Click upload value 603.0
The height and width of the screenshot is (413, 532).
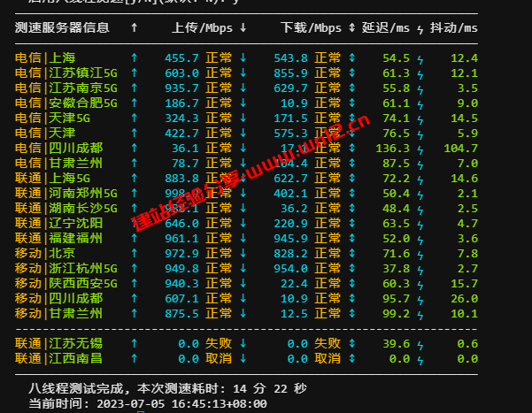coord(181,73)
